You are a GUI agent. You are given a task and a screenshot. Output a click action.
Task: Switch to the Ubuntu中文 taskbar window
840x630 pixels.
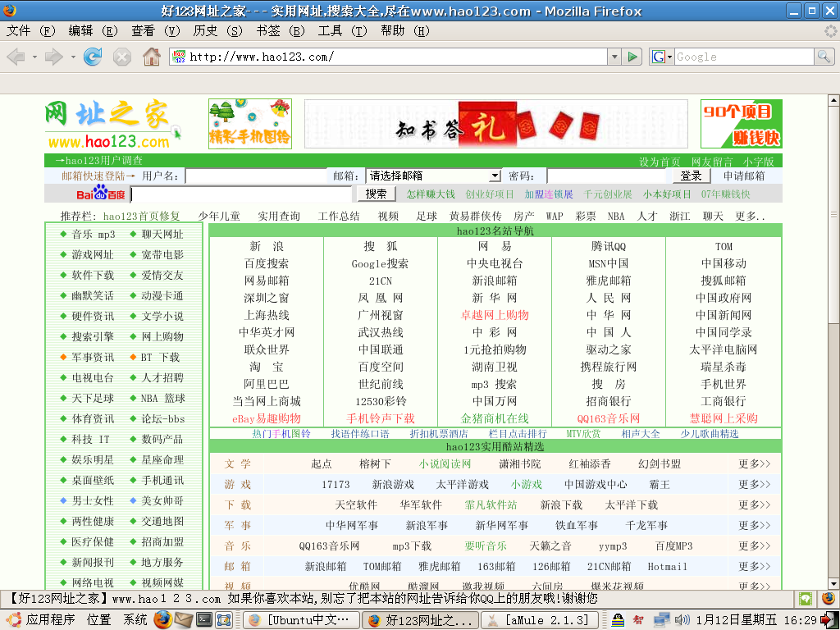point(301,620)
